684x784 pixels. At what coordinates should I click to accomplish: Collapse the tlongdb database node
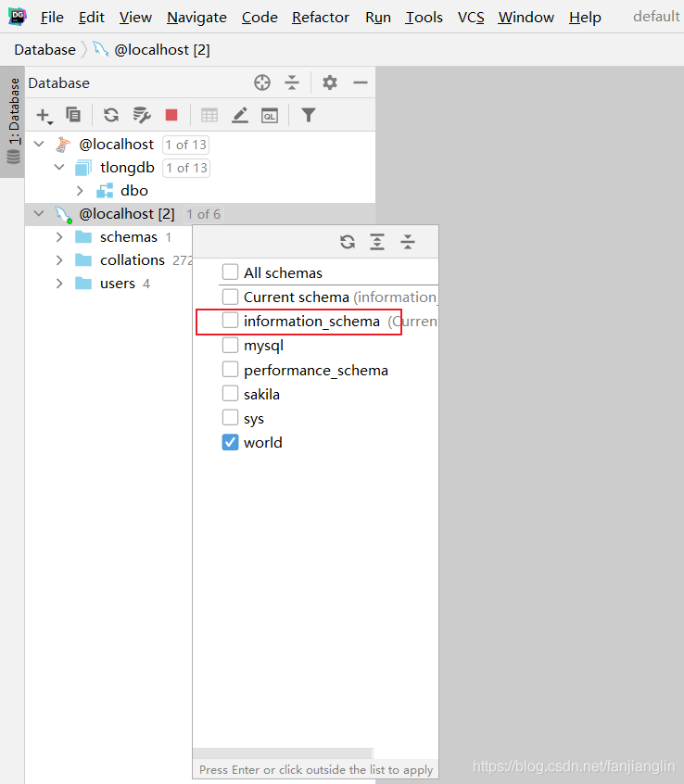click(x=59, y=167)
